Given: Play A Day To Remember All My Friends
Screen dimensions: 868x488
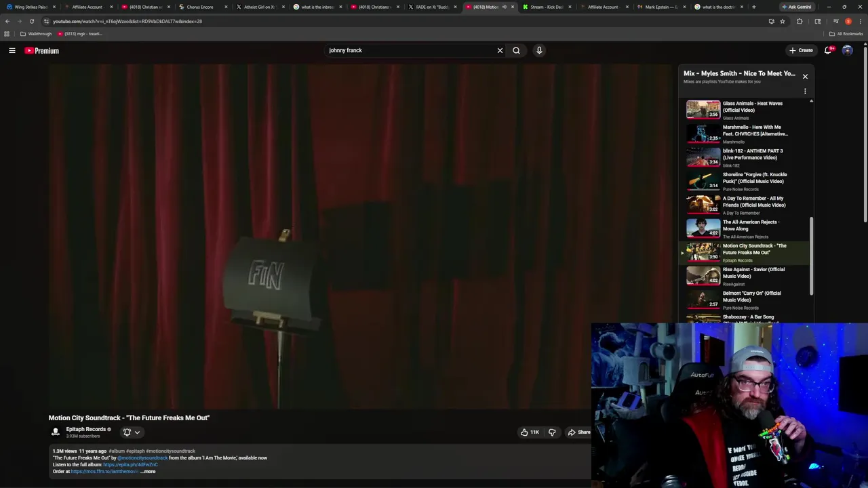Looking at the screenshot, I should pos(746,205).
